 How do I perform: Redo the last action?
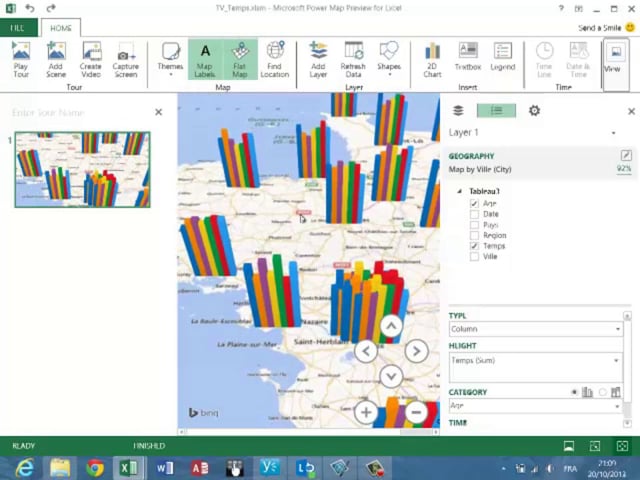click(x=51, y=8)
